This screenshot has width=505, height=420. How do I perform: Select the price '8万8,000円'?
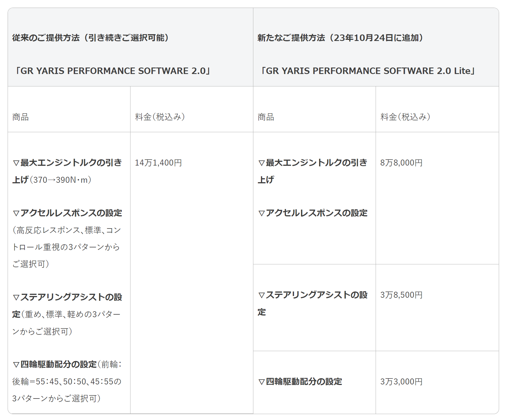point(402,163)
